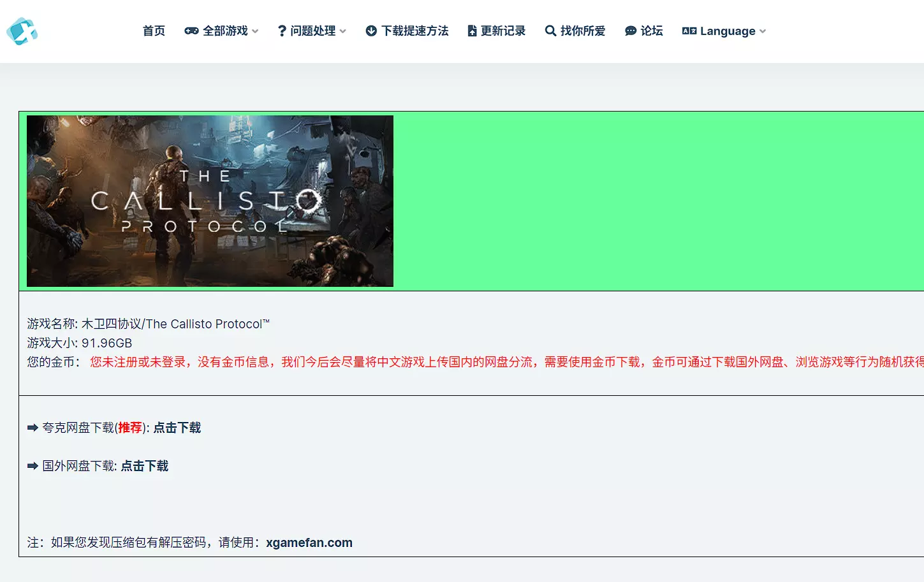Open the 论坛 forum menu item

click(x=652, y=31)
